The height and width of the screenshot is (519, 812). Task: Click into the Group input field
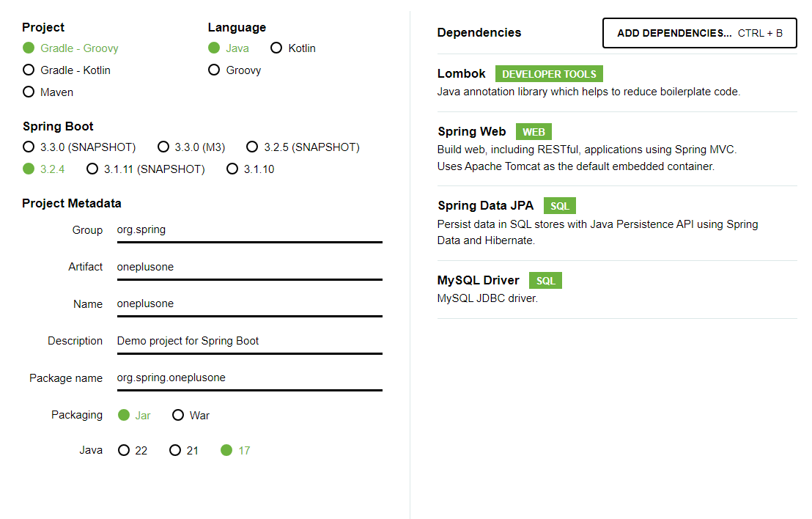click(x=250, y=230)
